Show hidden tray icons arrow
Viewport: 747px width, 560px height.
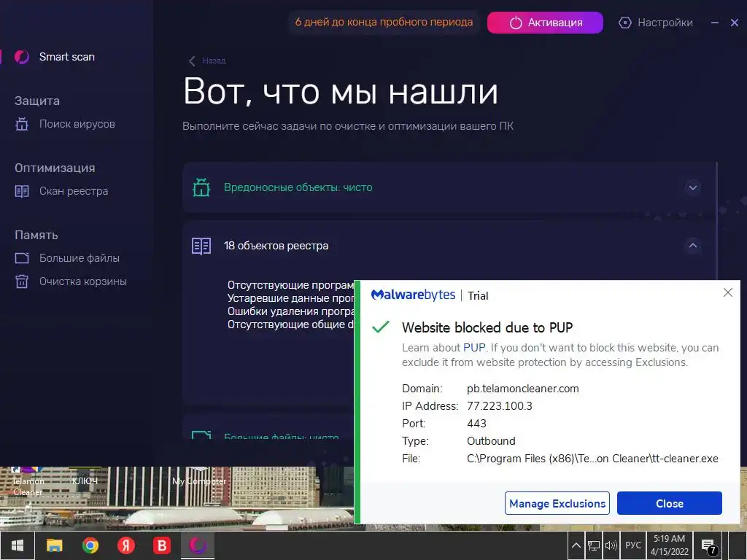click(x=576, y=545)
